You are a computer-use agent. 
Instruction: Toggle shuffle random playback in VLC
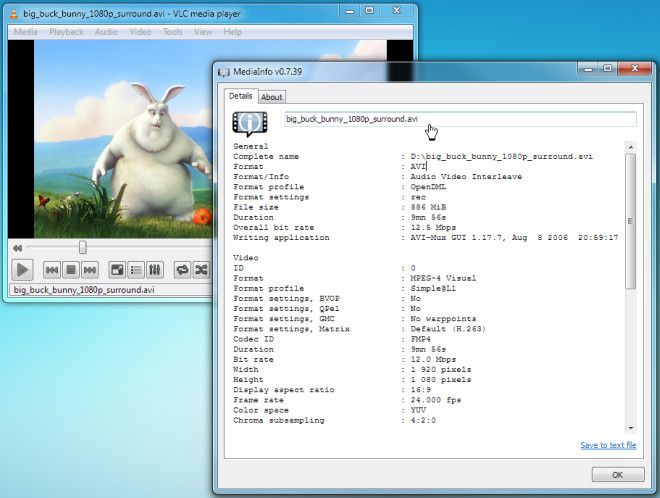(x=201, y=270)
